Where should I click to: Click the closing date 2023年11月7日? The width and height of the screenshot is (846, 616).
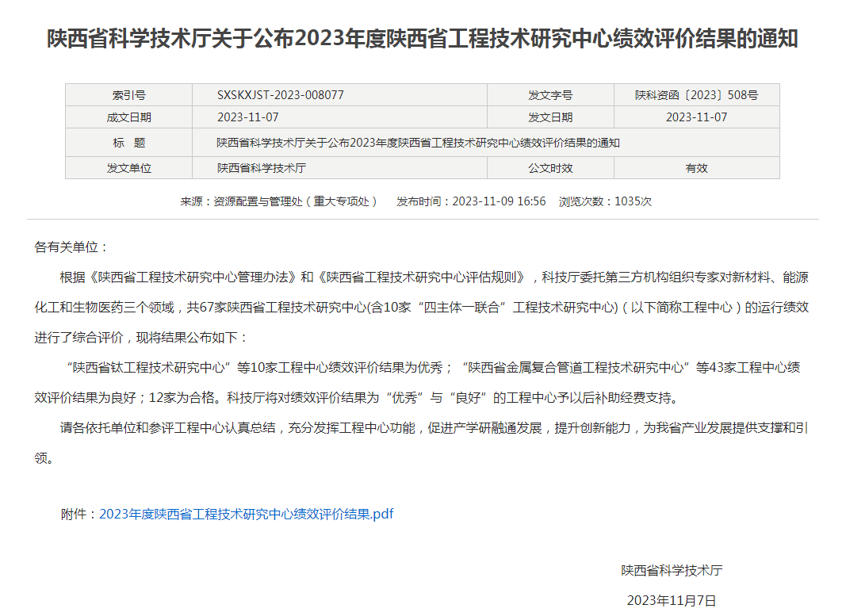[672, 600]
